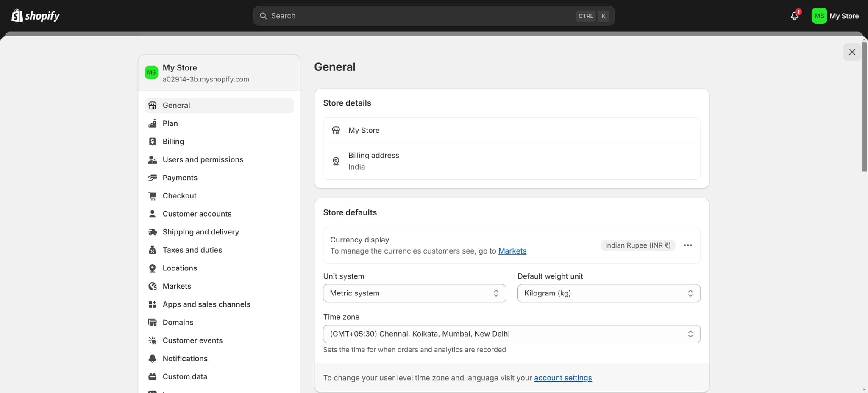Screen dimensions: 868x393
Task: Click the Shipping and delivery truck icon
Action: (152, 232)
